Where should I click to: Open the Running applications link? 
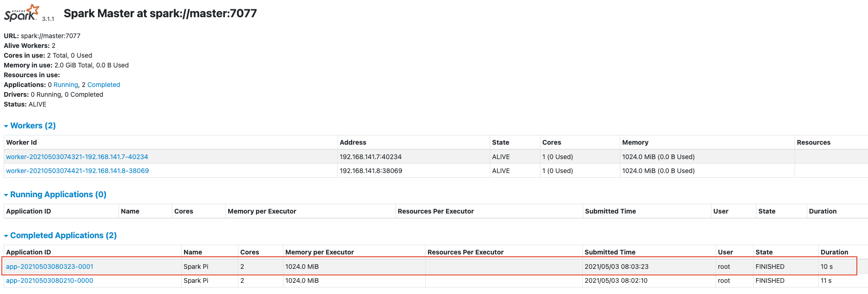click(66, 85)
